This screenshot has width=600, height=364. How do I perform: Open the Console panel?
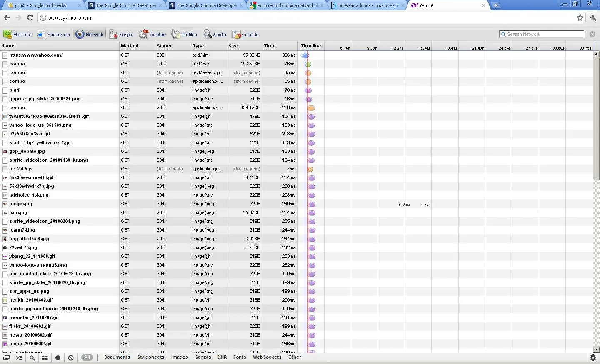coord(245,35)
